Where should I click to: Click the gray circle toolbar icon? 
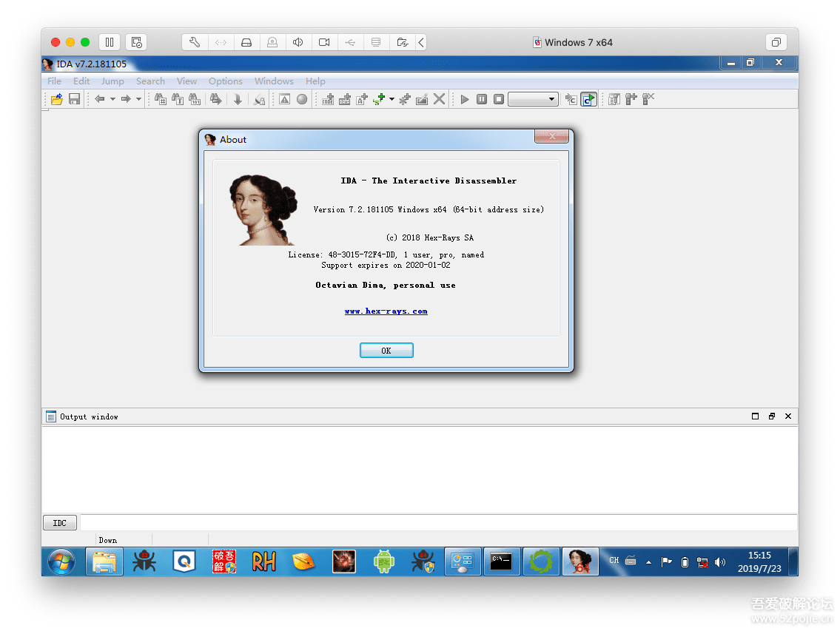click(x=302, y=99)
